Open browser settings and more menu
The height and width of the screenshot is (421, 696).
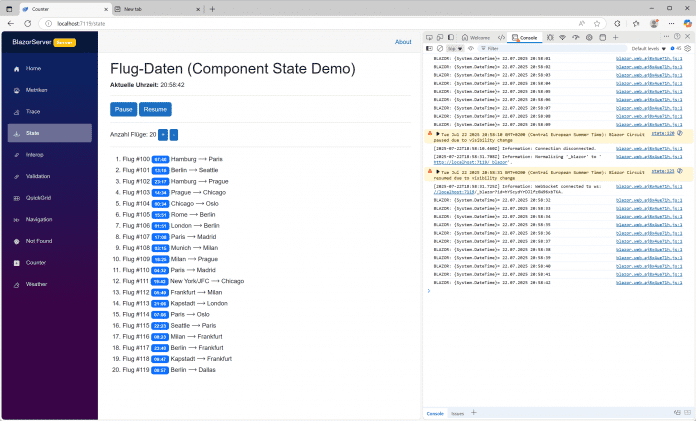[671, 24]
